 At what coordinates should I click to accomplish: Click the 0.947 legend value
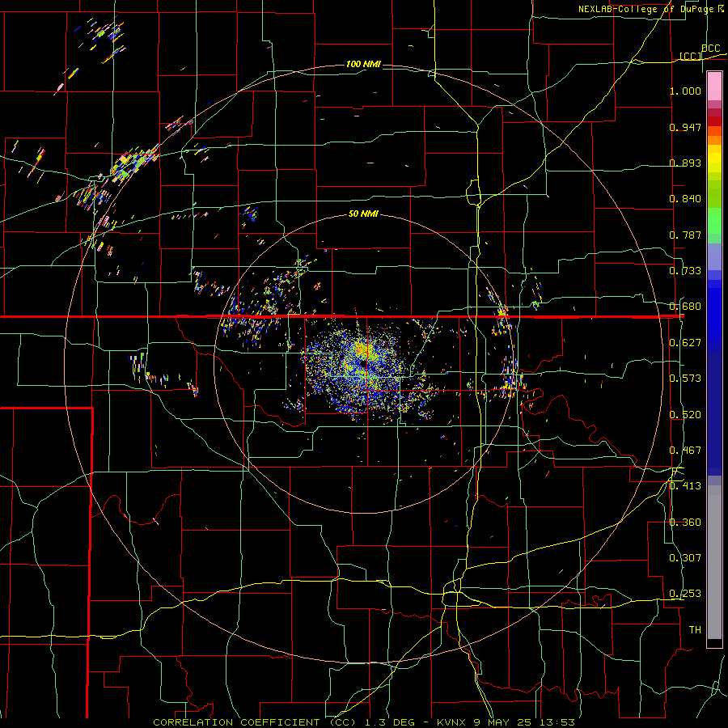[x=685, y=127]
